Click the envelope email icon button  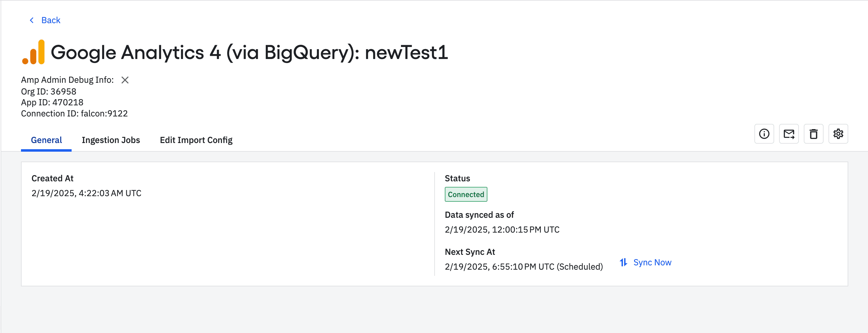pyautogui.click(x=788, y=134)
